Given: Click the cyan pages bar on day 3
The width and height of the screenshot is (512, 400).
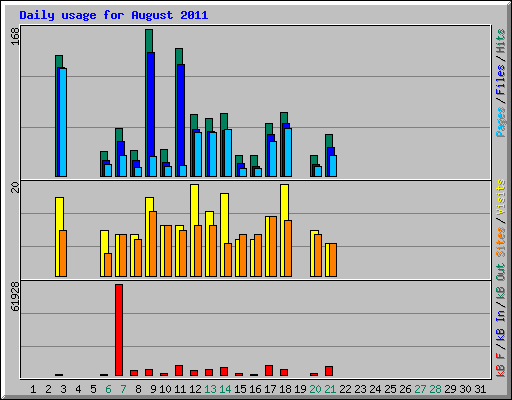Looking at the screenshot, I should click(x=63, y=122).
